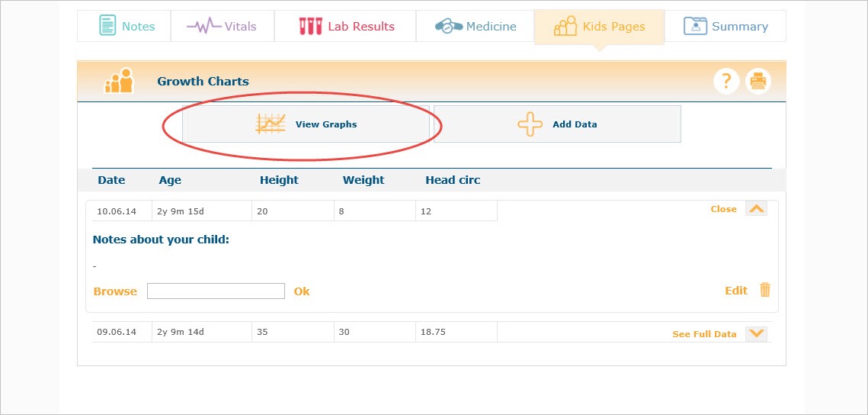The height and width of the screenshot is (415, 868).
Task: Click the Weight column header
Action: click(x=364, y=180)
